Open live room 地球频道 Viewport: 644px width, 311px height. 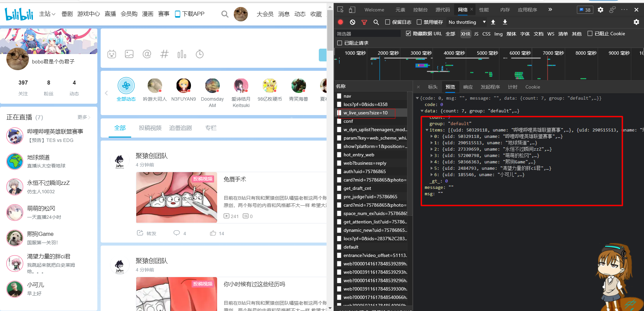[38, 157]
